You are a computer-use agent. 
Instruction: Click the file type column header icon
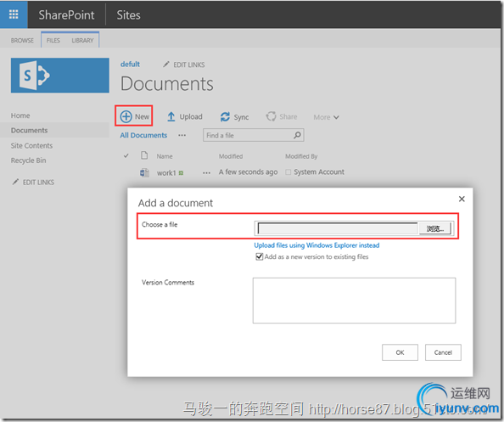144,155
